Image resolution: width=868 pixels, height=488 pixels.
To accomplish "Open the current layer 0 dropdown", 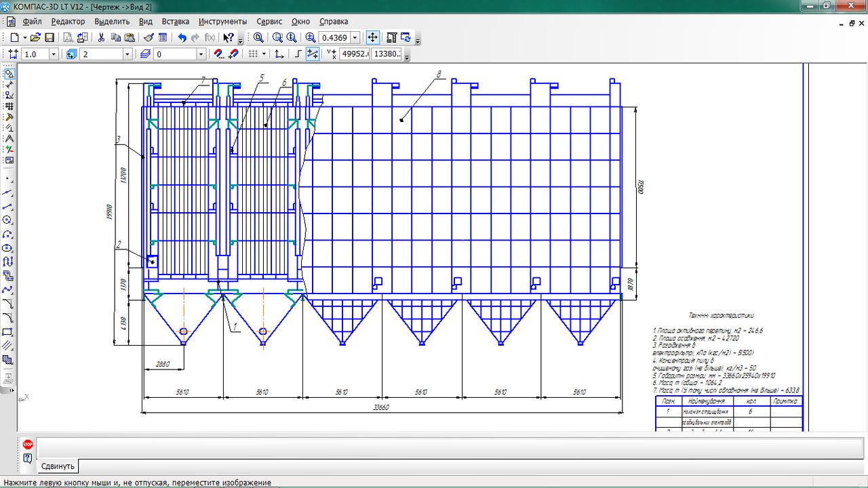I will (x=201, y=54).
